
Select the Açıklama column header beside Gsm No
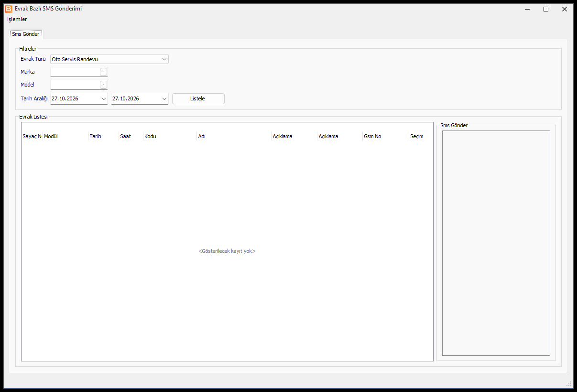[x=340, y=136]
